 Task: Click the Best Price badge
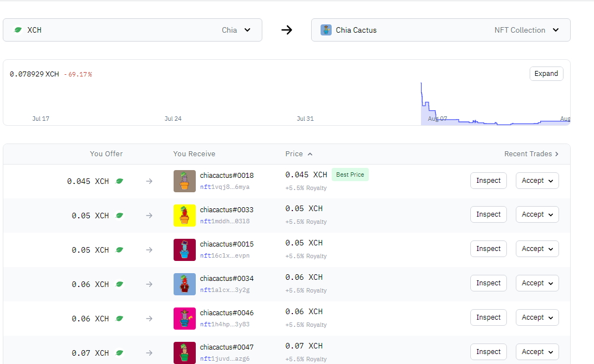pos(350,175)
